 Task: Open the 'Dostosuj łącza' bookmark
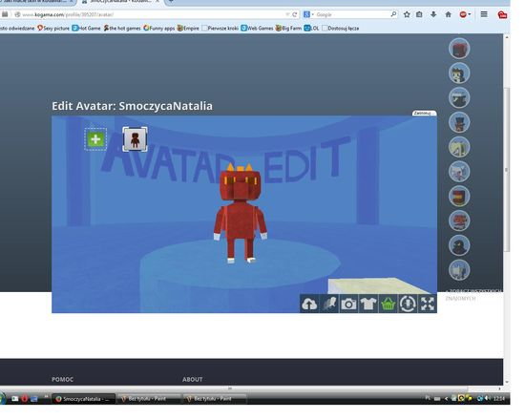point(340,28)
